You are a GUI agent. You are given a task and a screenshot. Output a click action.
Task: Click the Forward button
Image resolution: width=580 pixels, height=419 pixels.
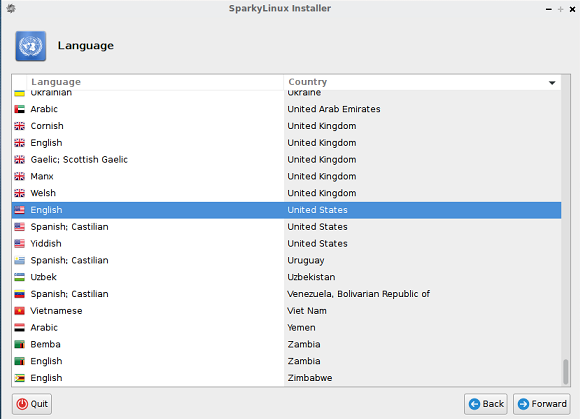point(542,404)
